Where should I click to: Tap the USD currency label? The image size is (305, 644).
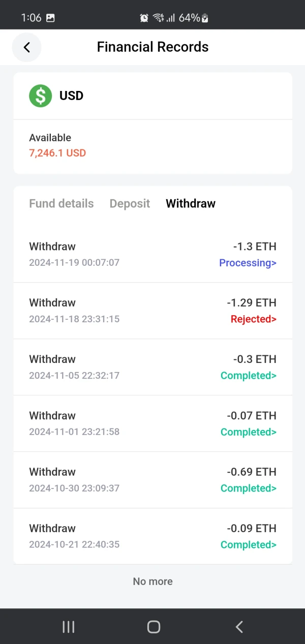(x=71, y=96)
